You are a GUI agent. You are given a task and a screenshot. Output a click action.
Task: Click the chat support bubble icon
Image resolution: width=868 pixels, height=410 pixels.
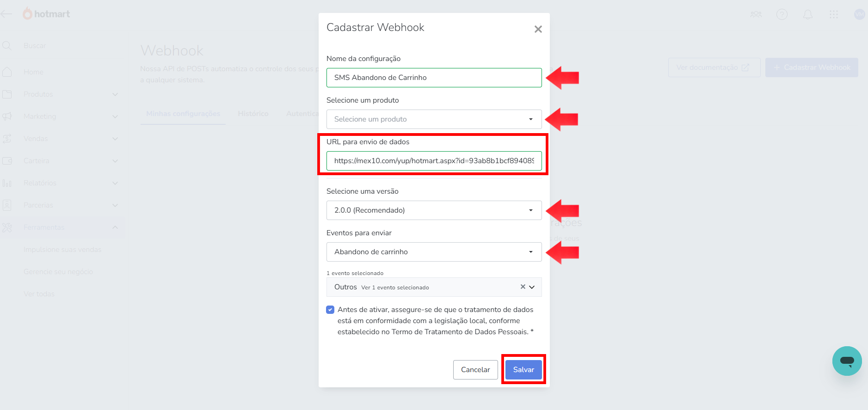(847, 361)
